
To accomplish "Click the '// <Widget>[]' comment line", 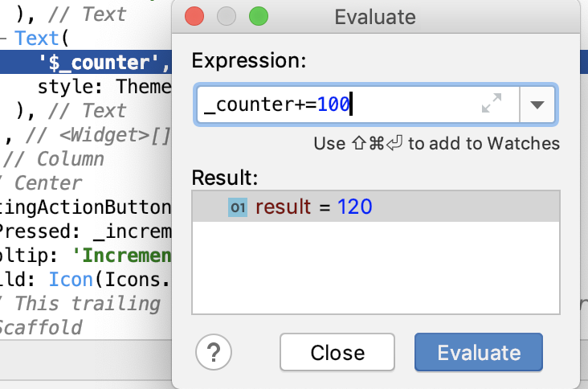I will [95, 134].
